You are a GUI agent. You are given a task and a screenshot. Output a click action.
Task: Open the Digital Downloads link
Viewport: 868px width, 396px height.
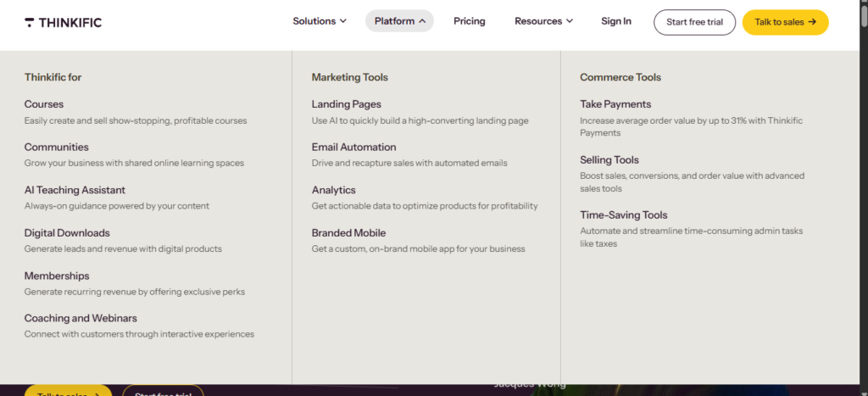pos(67,232)
